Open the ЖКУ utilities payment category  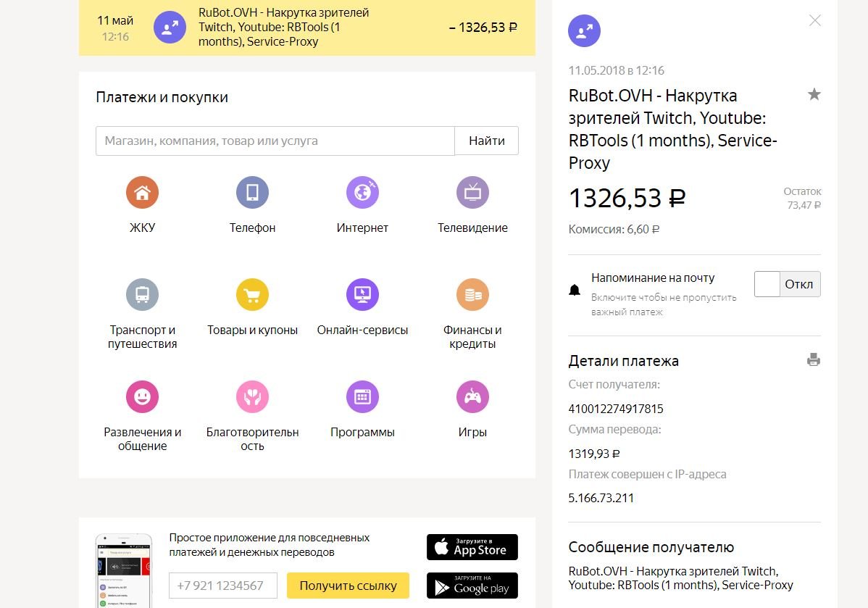tap(142, 193)
